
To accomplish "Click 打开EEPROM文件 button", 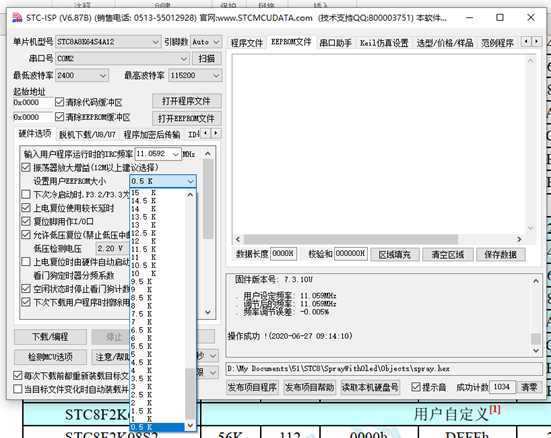I will pos(186,118).
